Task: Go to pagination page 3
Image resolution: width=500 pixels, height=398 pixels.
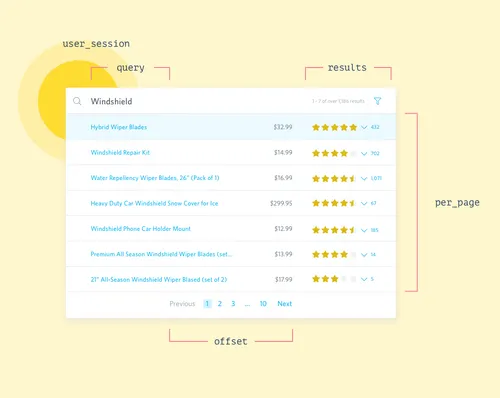Action: (233, 304)
